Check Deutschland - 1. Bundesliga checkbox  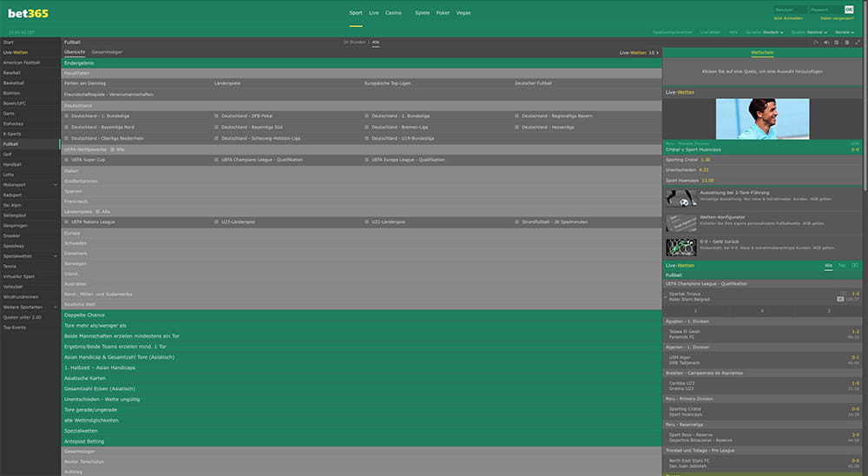click(67, 116)
